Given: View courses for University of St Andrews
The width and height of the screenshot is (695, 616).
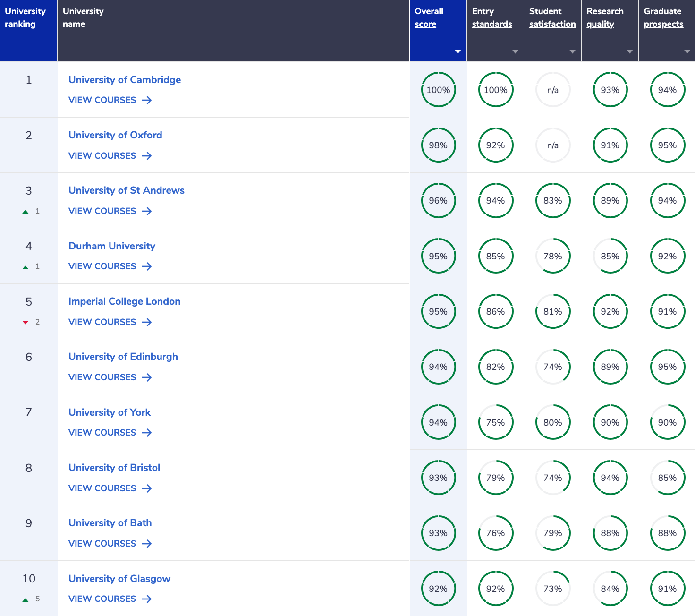Looking at the screenshot, I should click(x=110, y=211).
